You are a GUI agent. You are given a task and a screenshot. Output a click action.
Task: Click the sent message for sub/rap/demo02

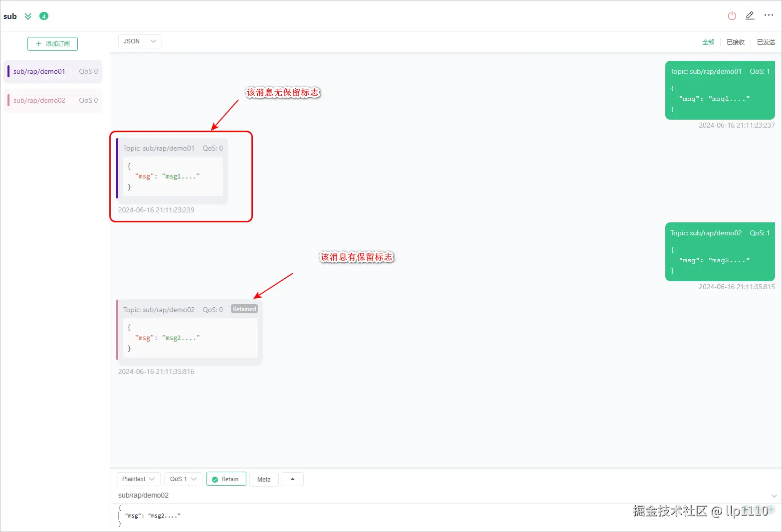[x=720, y=252]
